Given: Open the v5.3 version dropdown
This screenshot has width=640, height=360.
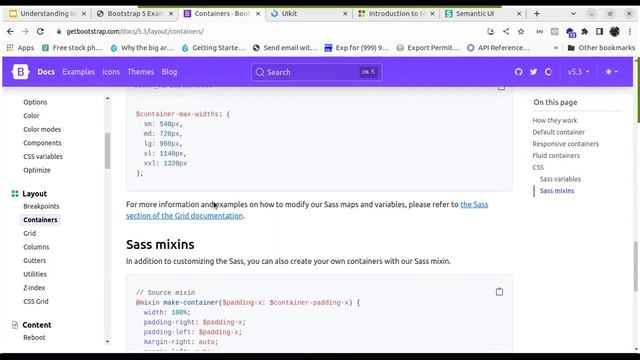Looking at the screenshot, I should click(x=578, y=72).
